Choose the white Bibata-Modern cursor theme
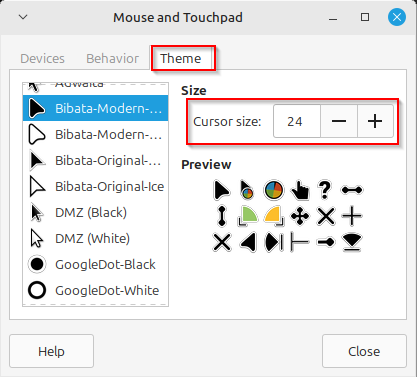The image size is (417, 377). (x=95, y=134)
